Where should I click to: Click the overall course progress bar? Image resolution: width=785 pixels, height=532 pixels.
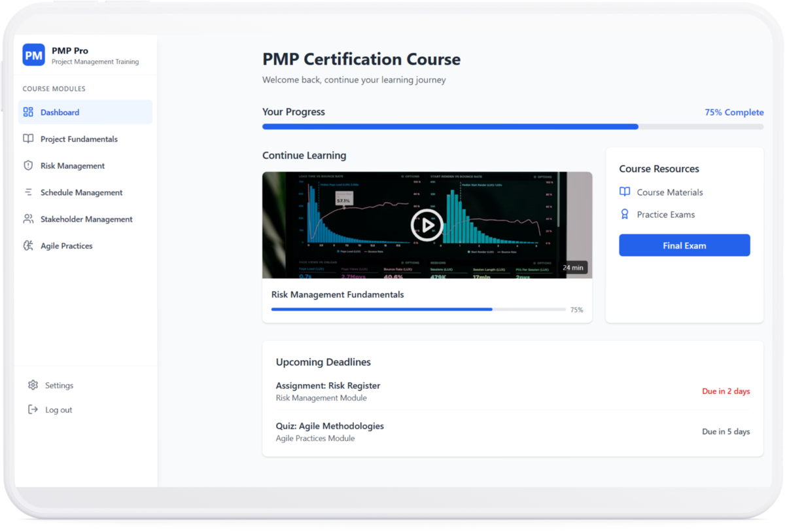(x=512, y=127)
